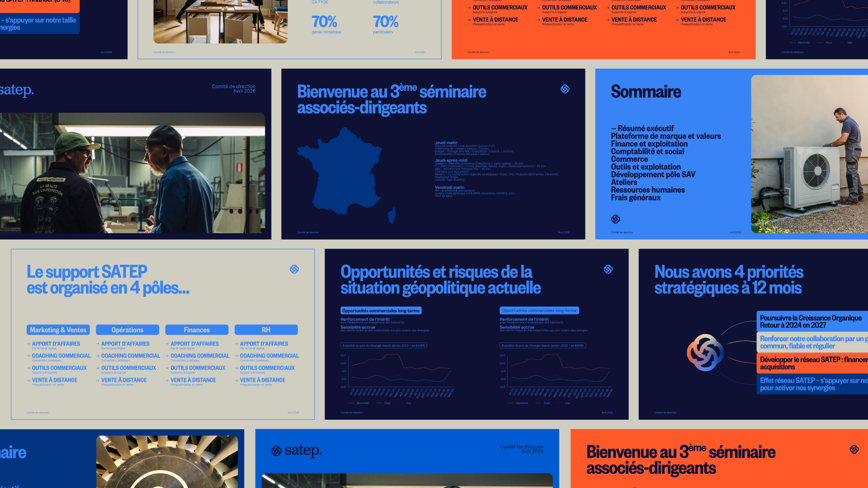
Task: Click Renforcer notre collaboration priority box
Action: 812,342
